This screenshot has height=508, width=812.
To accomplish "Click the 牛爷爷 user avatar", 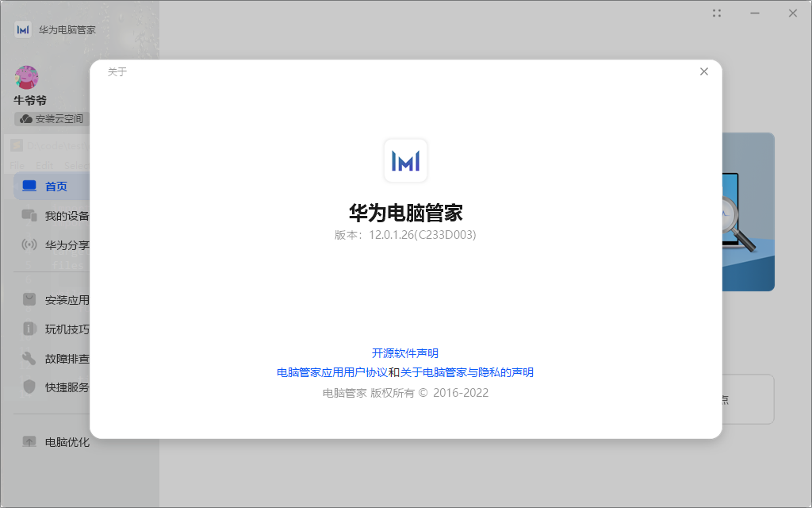I will coord(26,78).
